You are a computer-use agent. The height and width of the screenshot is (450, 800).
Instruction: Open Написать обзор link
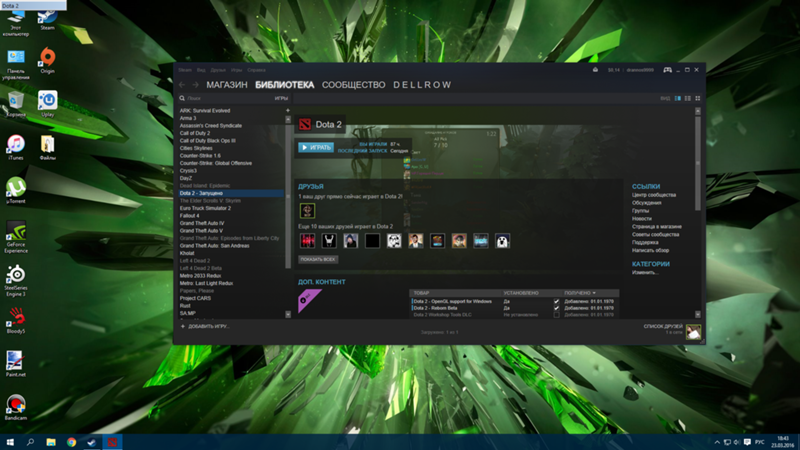pyautogui.click(x=650, y=251)
